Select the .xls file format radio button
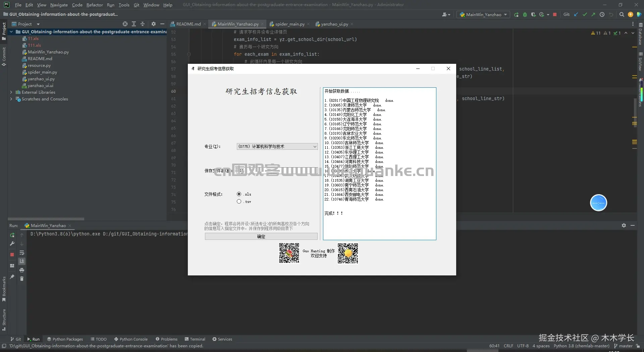 [x=239, y=194]
